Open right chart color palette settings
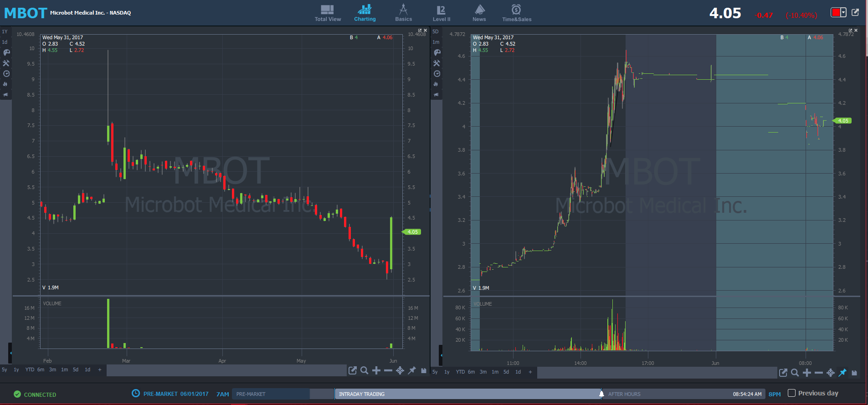Viewport: 868px width, 405px height. tap(437, 52)
